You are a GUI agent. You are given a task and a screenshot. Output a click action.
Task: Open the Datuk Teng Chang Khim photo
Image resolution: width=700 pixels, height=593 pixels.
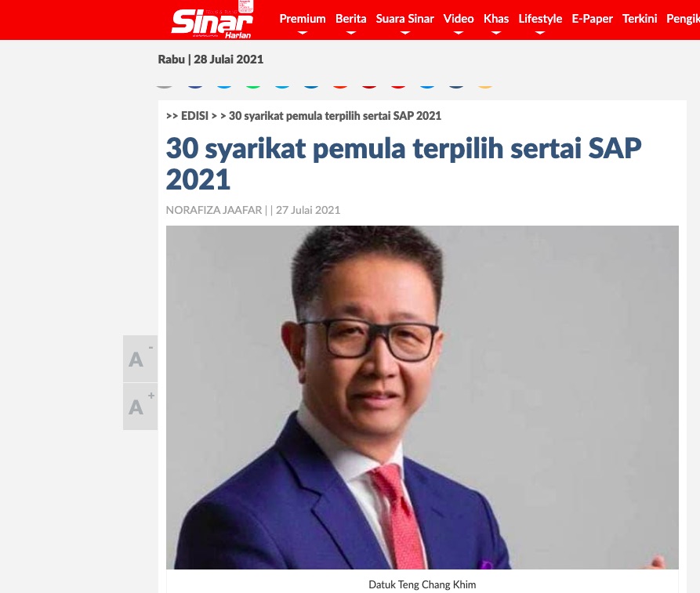click(x=423, y=397)
